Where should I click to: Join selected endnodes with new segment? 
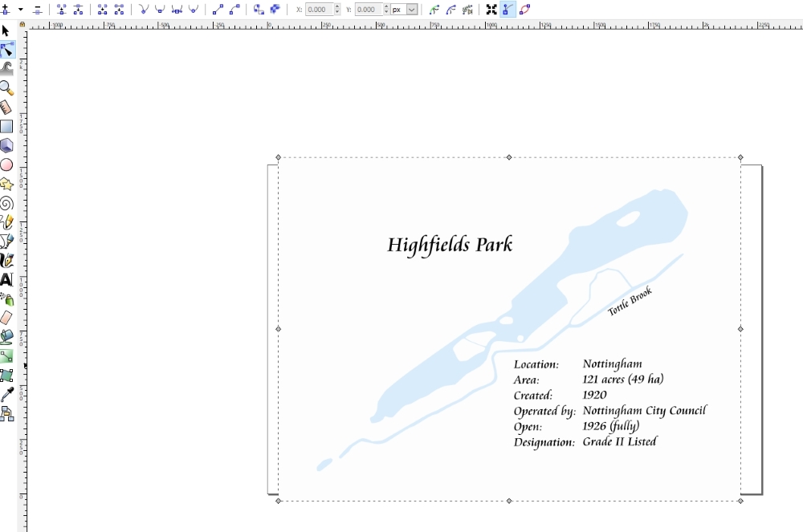(x=103, y=9)
